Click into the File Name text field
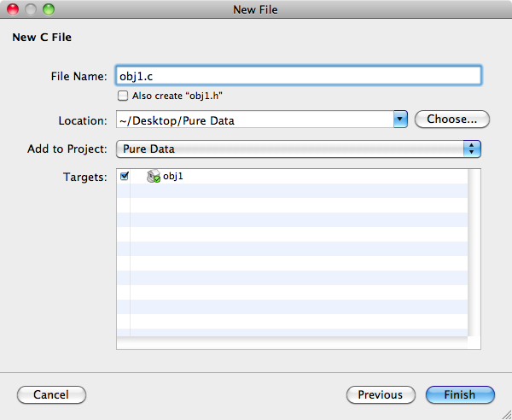Screen dimensions: 512x420 point(299,76)
